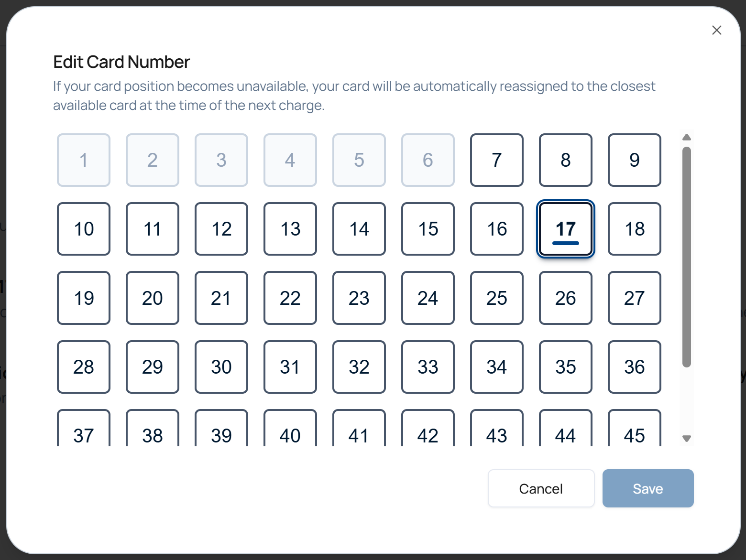Close the Edit Card Number dialog
Viewport: 746px width, 560px height.
(x=716, y=31)
